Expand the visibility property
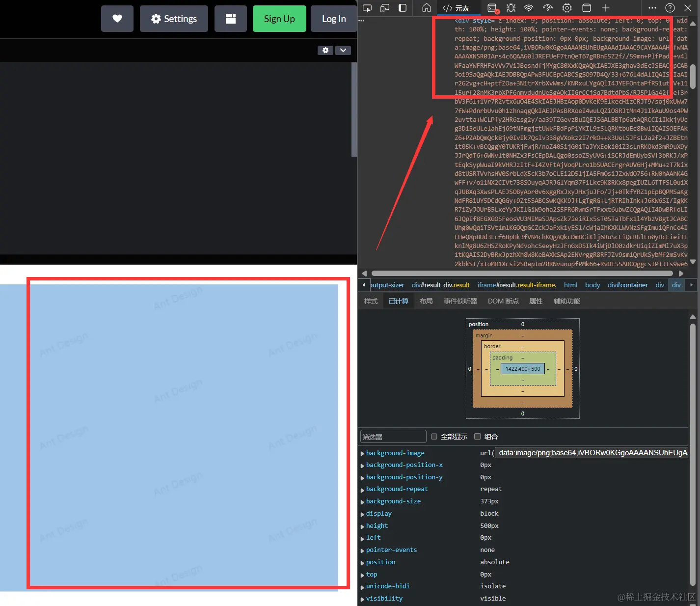700x606 pixels. tap(362, 599)
